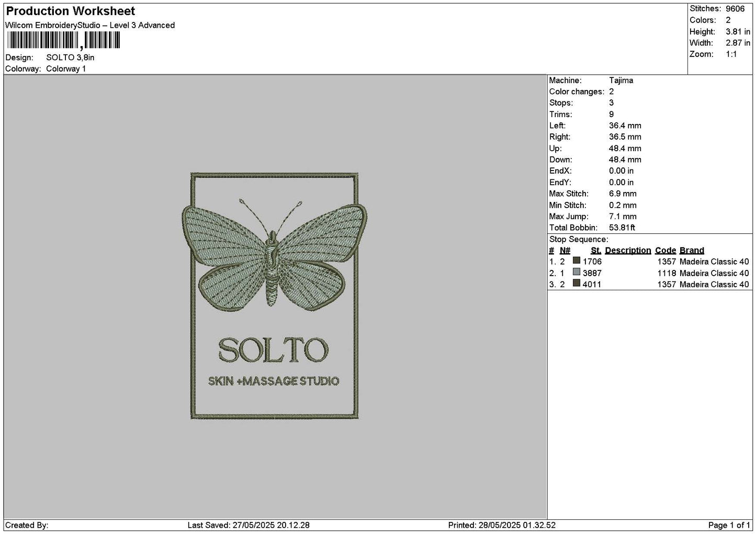This screenshot has height=534, width=756.
Task: Click 'Printed: 28/05/2025 01.32.52' footer text
Action: (x=502, y=525)
